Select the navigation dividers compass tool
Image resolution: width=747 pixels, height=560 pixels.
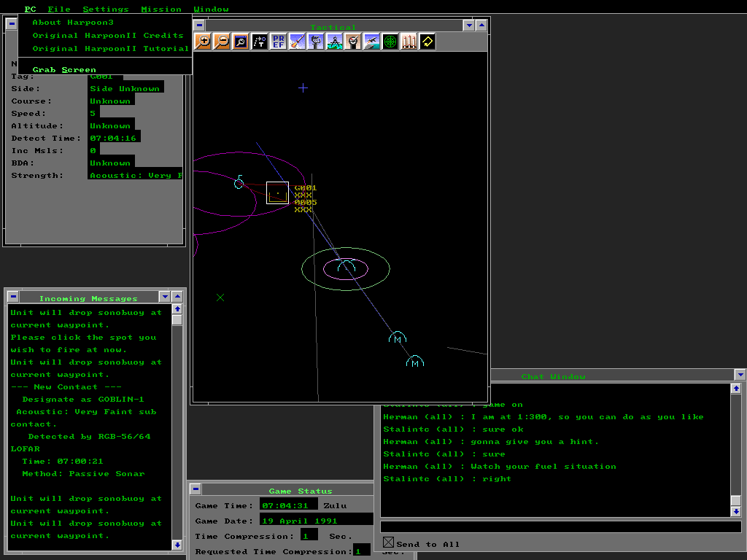[x=334, y=42]
